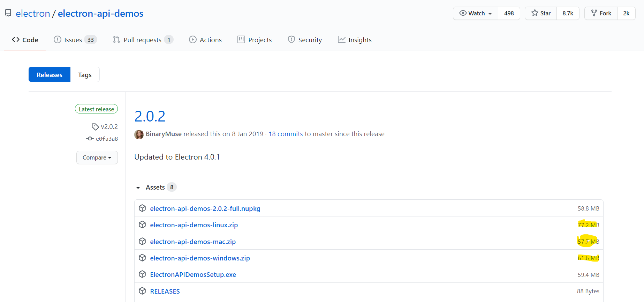Viewport: 644px width, 302px height.
Task: Click the pull requests counter badge 1
Action: point(169,40)
